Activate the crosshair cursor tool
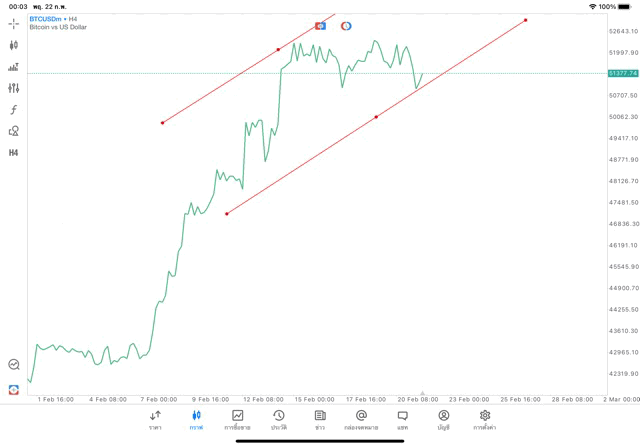This screenshot has width=640, height=447. click(x=14, y=23)
